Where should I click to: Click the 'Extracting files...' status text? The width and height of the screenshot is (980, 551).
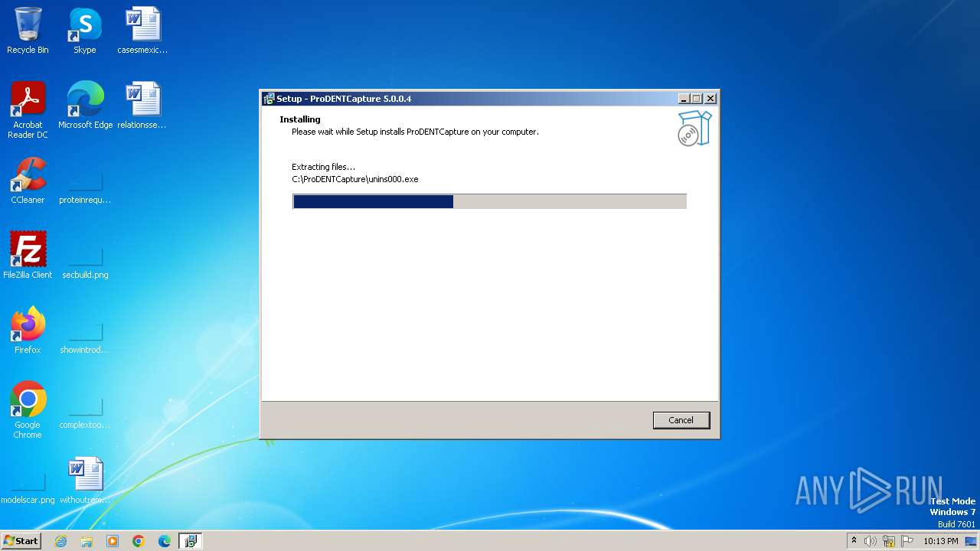(x=324, y=167)
